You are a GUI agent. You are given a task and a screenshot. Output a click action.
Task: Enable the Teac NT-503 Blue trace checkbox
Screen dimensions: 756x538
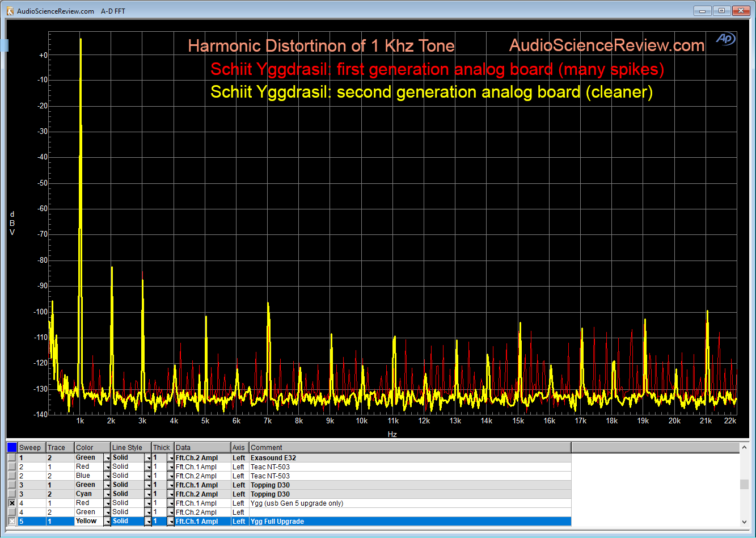tap(12, 476)
